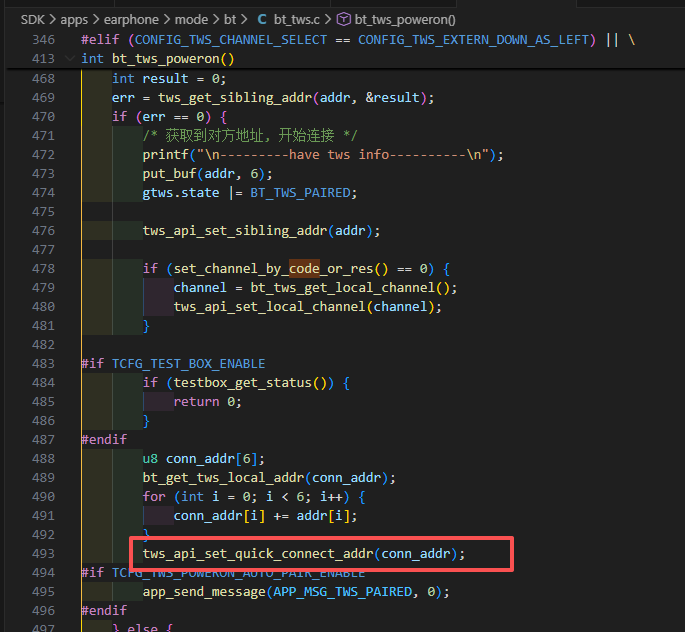Image resolution: width=685 pixels, height=632 pixels.
Task: Click the #endif on line 487
Action: point(104,439)
